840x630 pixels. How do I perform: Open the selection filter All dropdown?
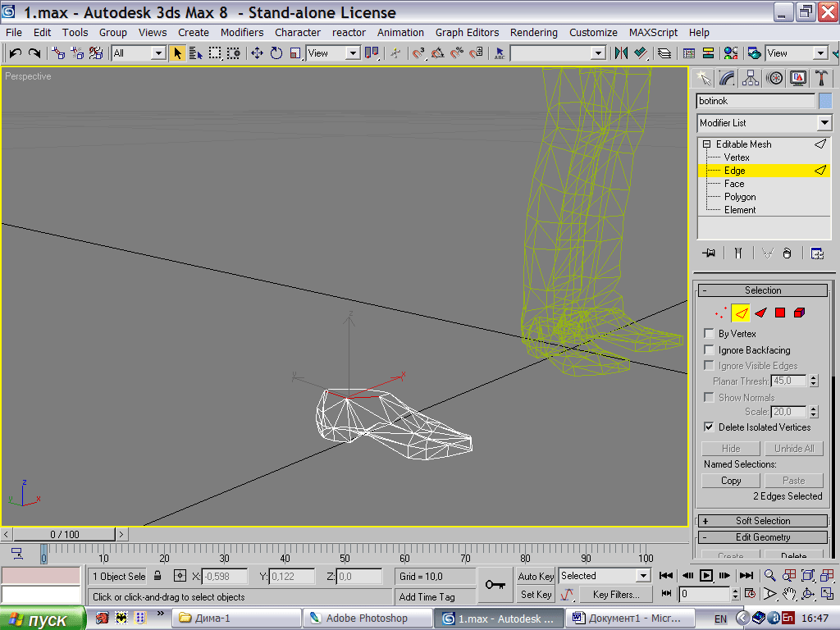click(158, 53)
